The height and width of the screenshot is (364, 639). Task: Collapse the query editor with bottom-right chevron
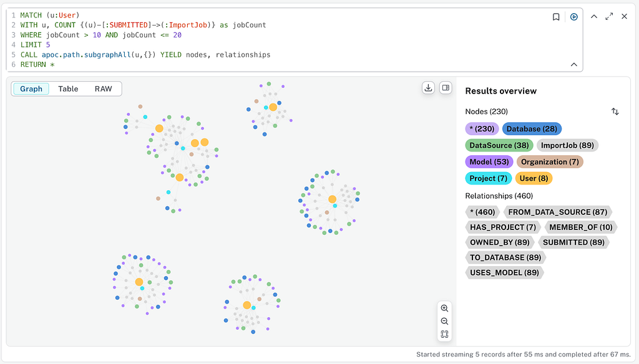tap(573, 65)
